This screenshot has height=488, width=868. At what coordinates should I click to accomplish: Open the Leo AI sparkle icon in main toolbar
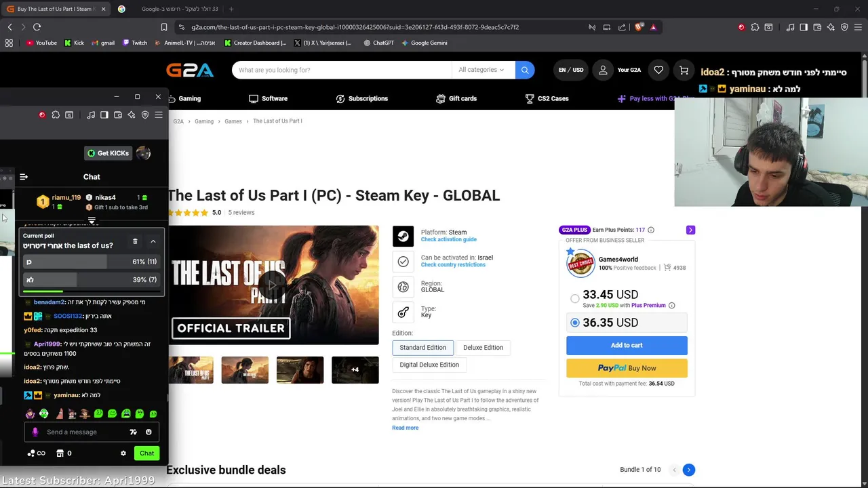coord(831,27)
